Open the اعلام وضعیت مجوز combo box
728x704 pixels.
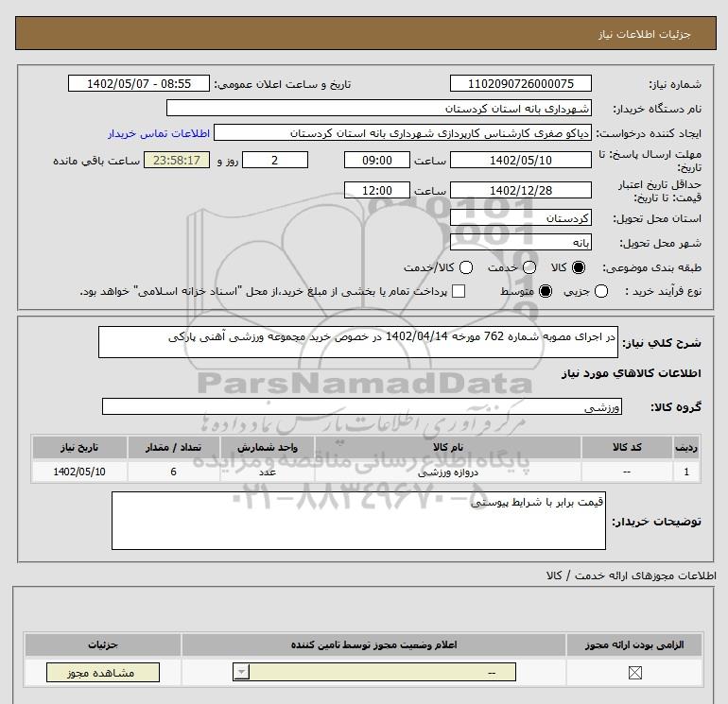coord(374,672)
